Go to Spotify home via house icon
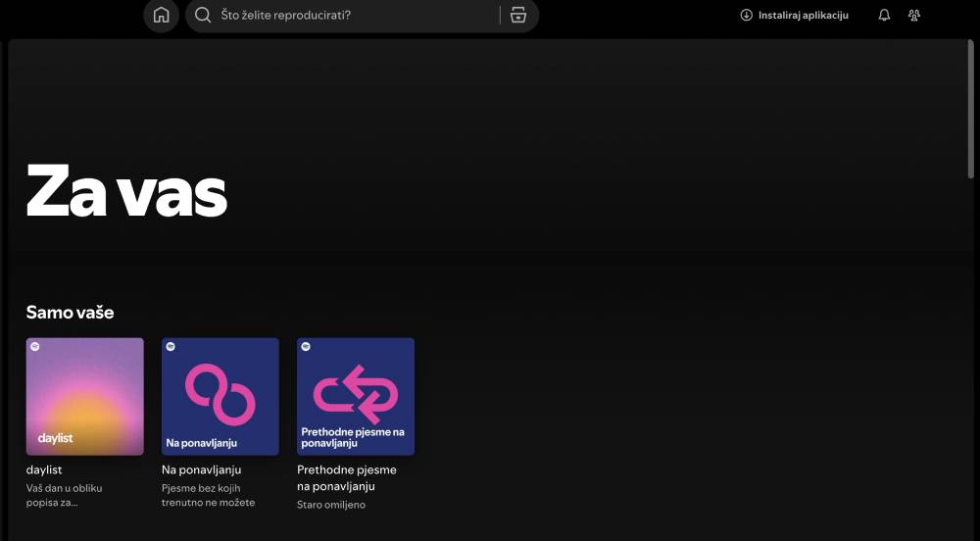This screenshot has width=980, height=541. (162, 15)
